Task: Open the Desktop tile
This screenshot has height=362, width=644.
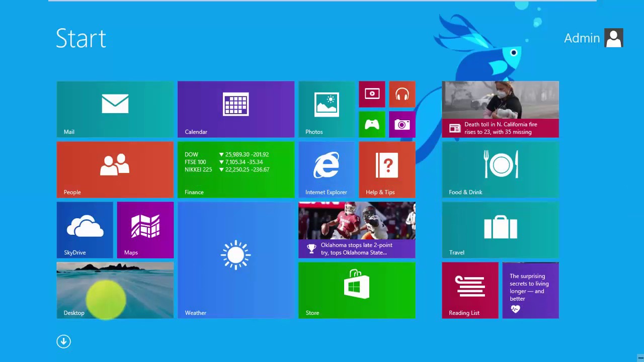Action: pos(115,290)
